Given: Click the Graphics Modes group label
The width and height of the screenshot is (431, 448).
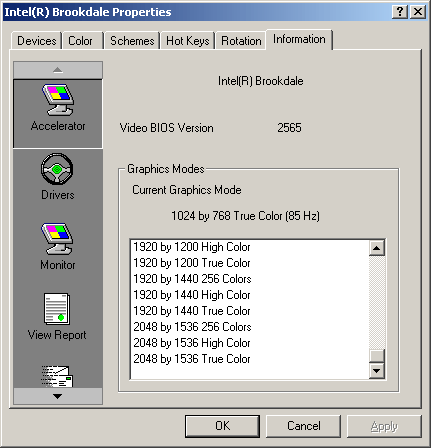Looking at the screenshot, I should tap(166, 169).
